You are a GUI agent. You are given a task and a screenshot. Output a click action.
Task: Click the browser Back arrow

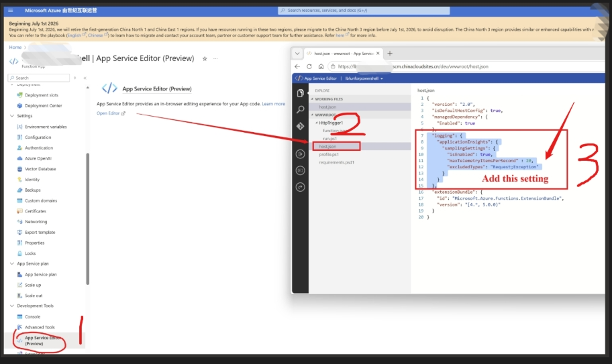297,66
